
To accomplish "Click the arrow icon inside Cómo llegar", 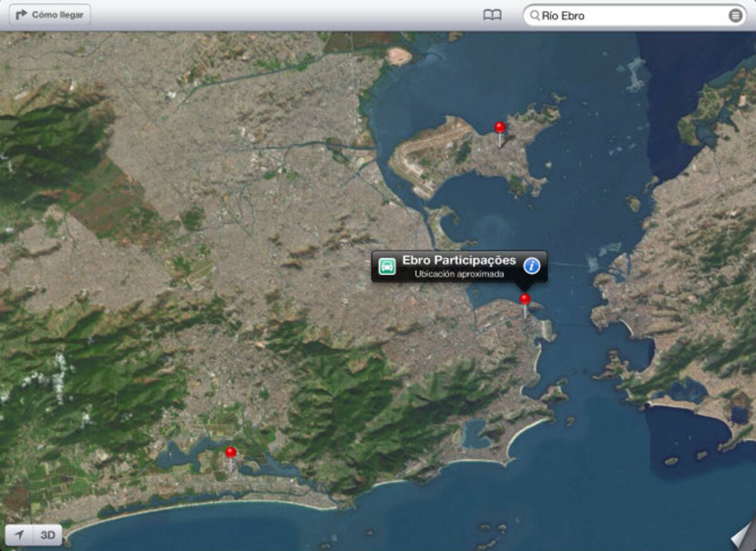I will 21,14.
